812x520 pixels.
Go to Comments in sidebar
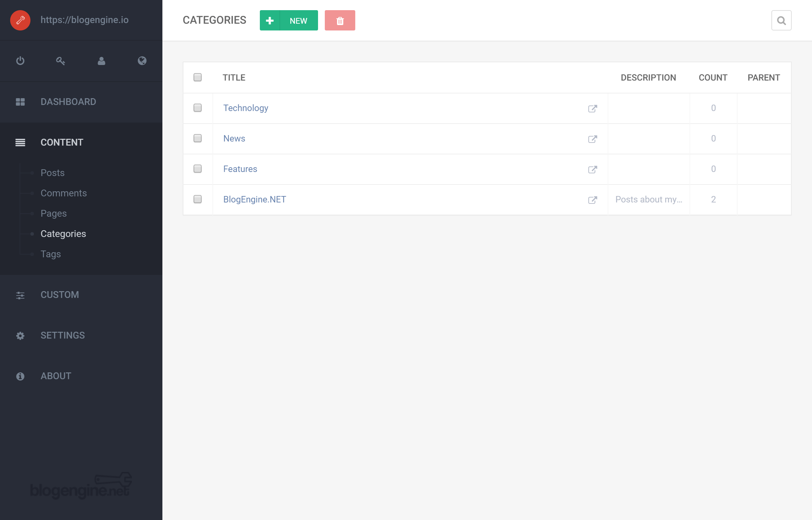pyautogui.click(x=64, y=193)
